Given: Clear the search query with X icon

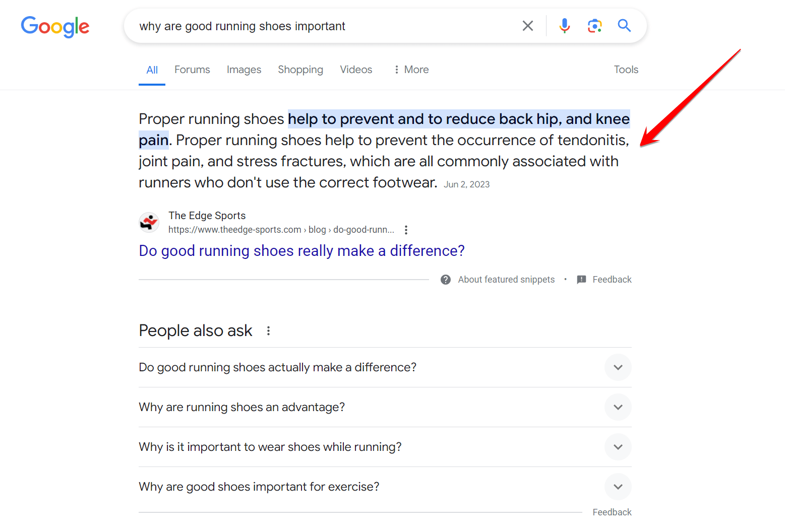Looking at the screenshot, I should click(527, 26).
